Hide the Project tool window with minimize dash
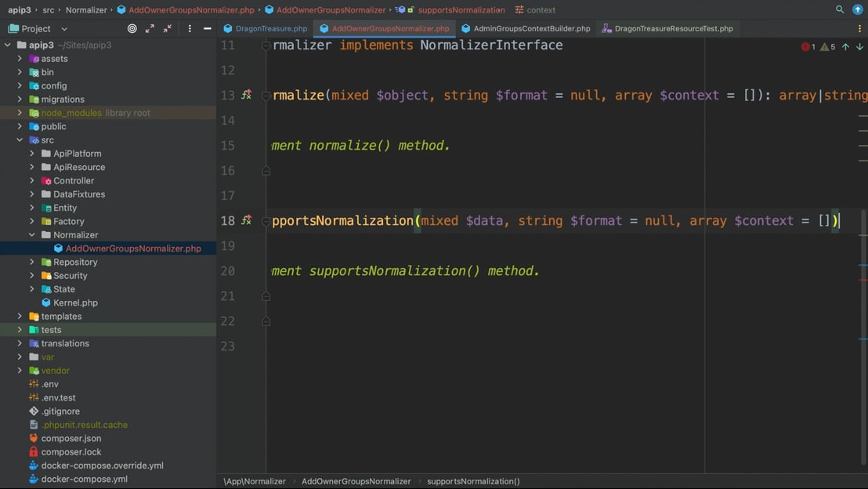 (207, 28)
